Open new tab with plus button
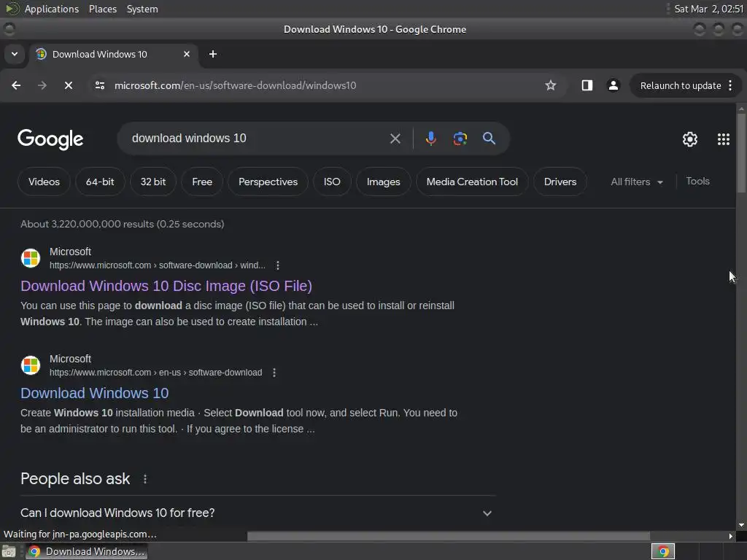This screenshot has width=747, height=560. [213, 54]
